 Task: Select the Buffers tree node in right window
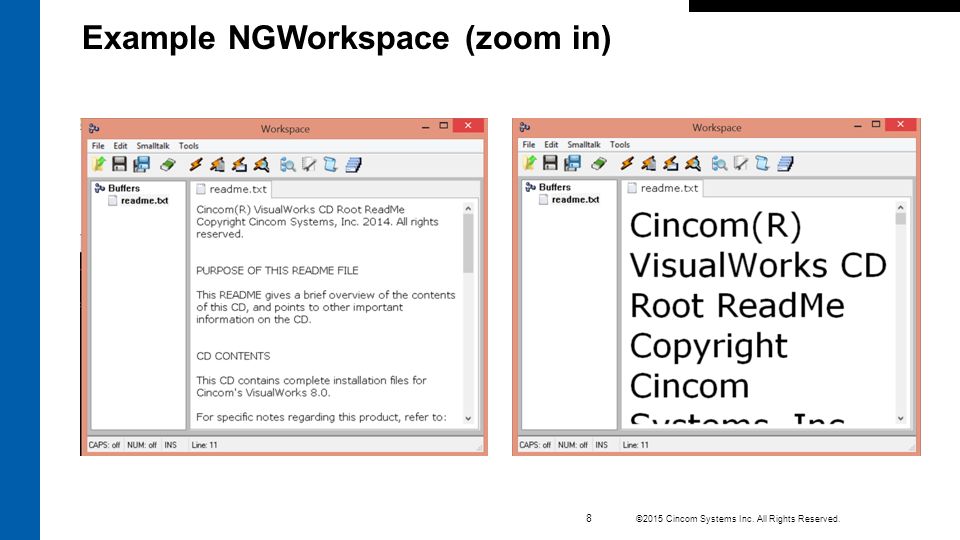549,187
